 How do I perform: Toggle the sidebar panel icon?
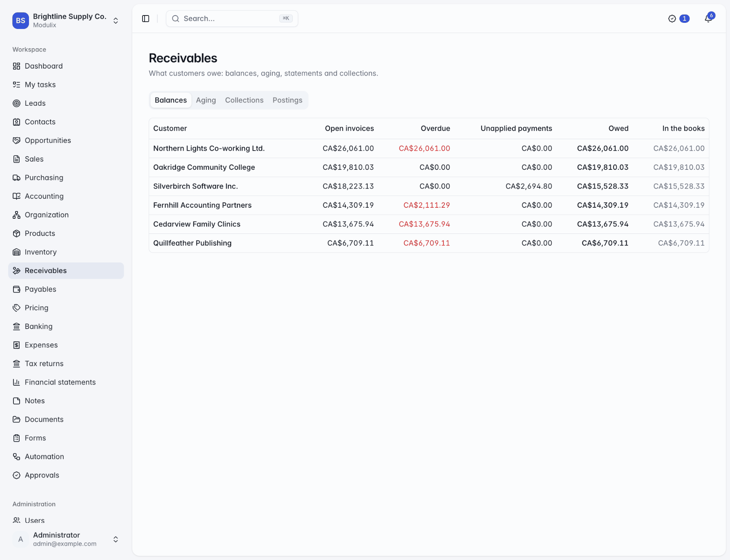pyautogui.click(x=146, y=19)
